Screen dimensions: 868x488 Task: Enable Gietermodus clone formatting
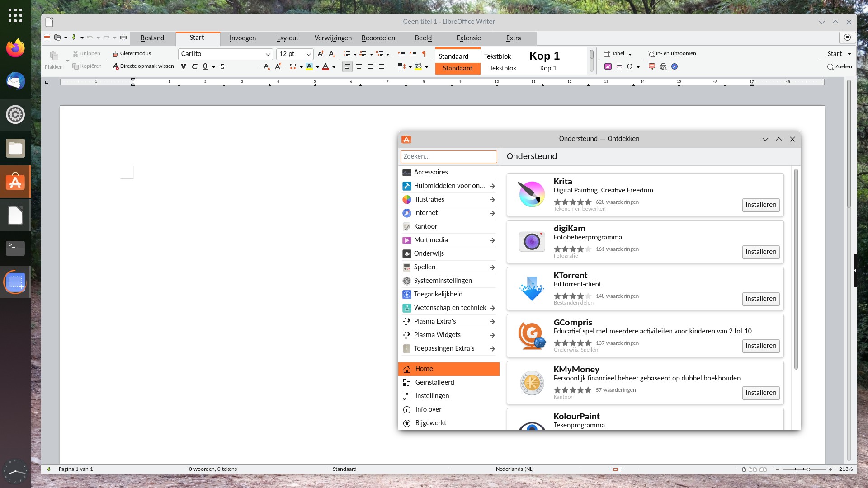[x=132, y=54]
